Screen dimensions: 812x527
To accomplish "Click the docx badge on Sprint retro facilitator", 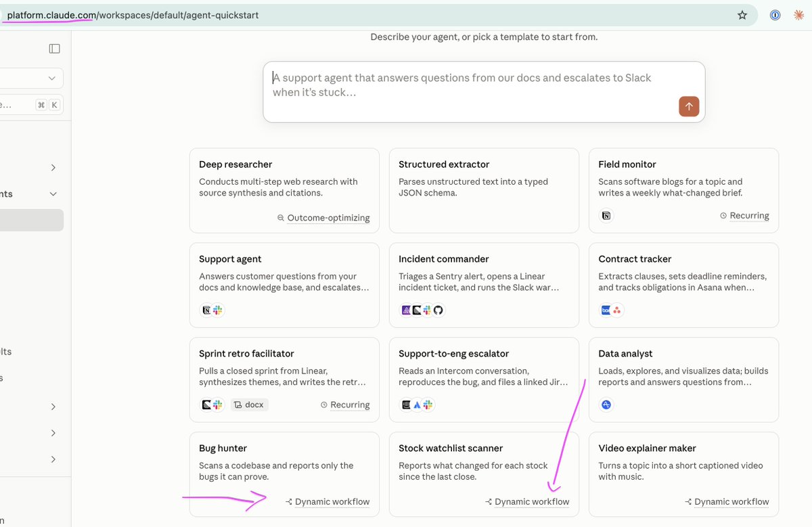I will coord(249,405).
